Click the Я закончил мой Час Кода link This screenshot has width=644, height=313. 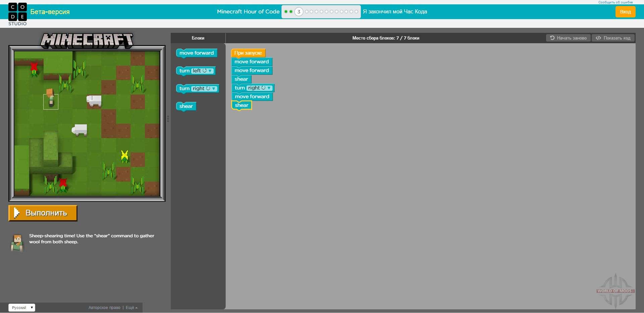395,11
